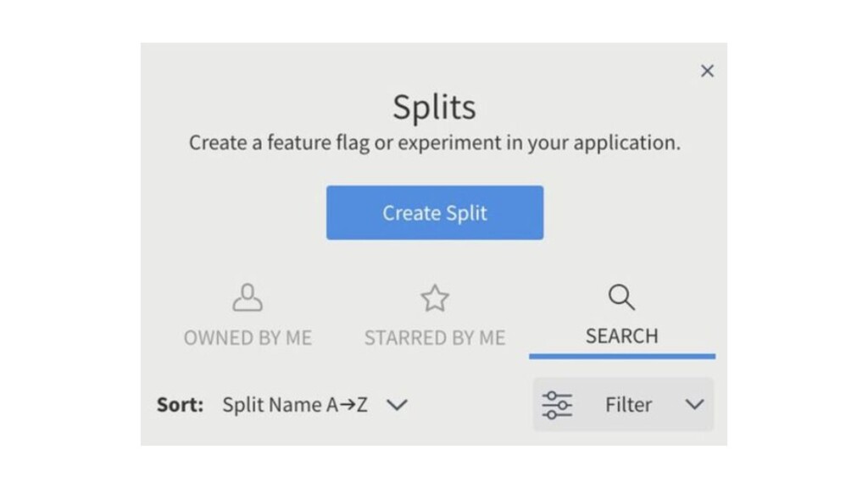Click the magnifying glass search icon
Image resolution: width=868 pixels, height=488 pixels.
click(621, 297)
